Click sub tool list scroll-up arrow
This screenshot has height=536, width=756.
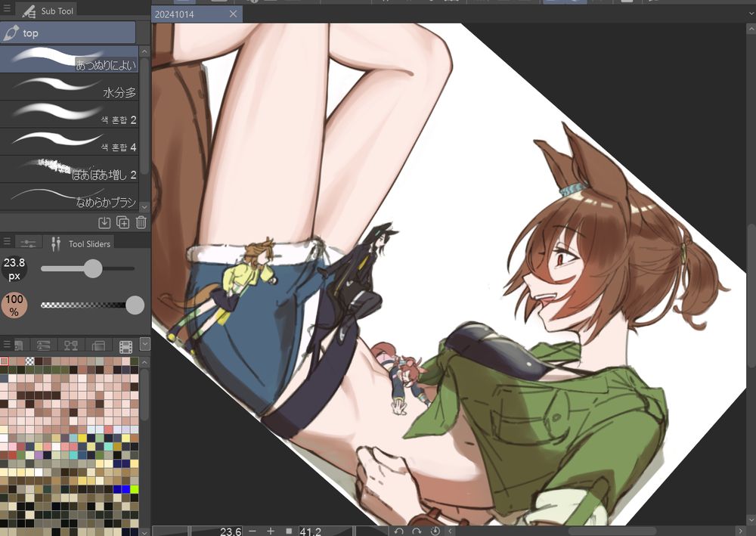click(144, 51)
